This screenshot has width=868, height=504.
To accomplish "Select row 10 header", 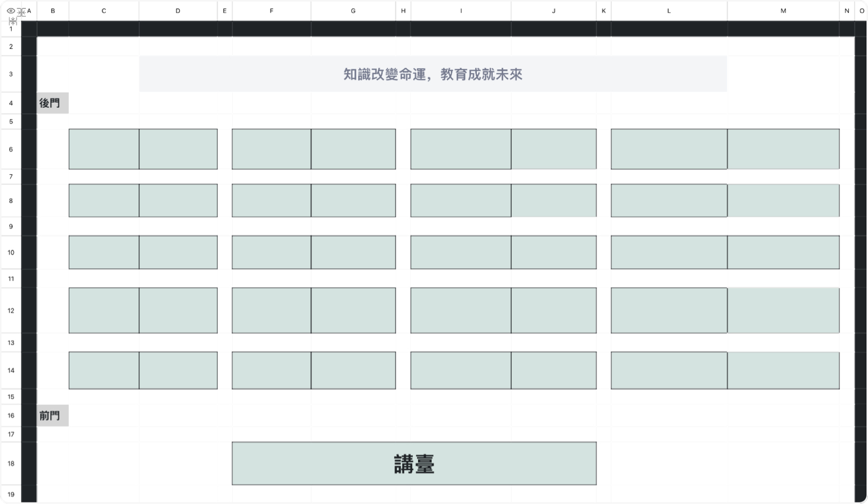I will coord(11,253).
